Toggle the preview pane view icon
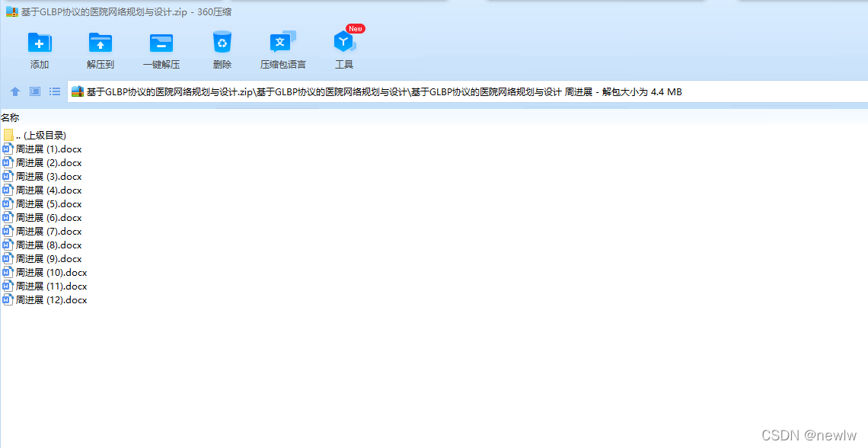The image size is (868, 448). (x=34, y=91)
